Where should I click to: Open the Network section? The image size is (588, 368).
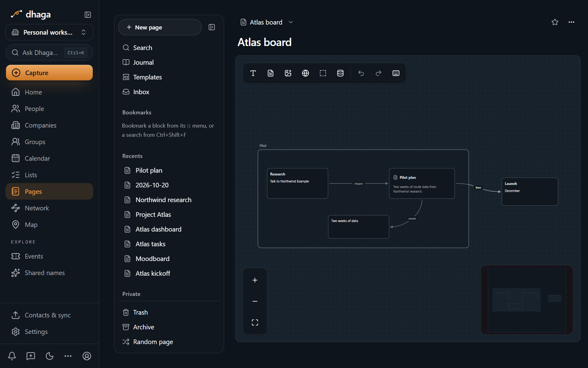coord(49,208)
